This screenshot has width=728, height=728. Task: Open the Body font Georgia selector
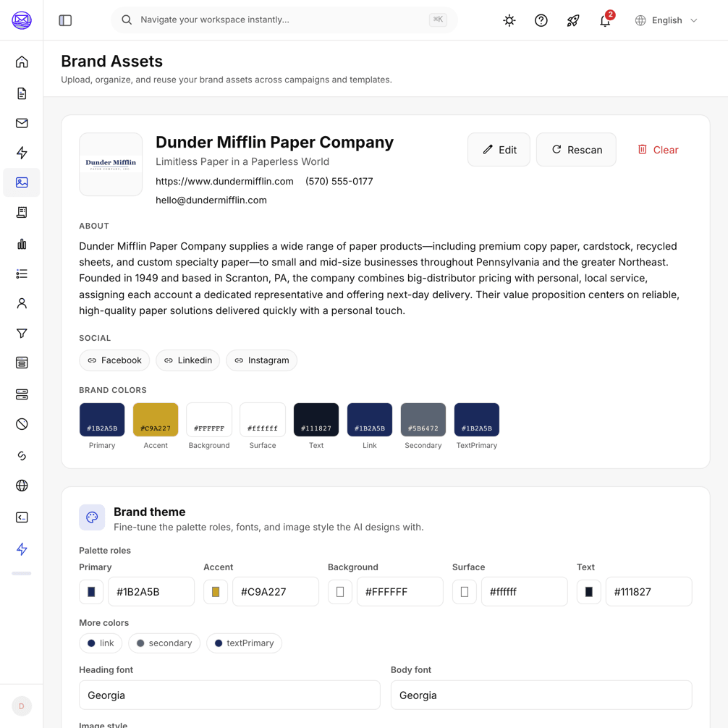point(541,695)
